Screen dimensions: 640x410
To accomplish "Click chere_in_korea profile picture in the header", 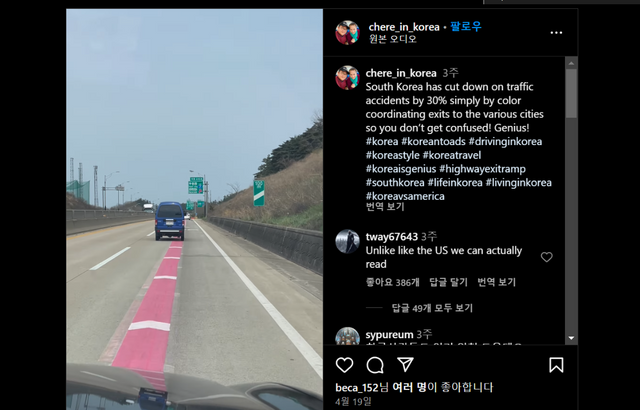I will (347, 32).
